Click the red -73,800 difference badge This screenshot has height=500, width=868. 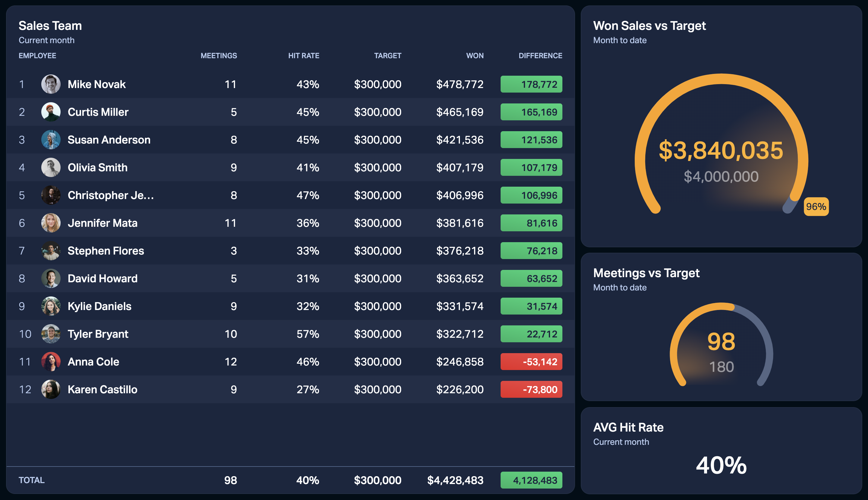pyautogui.click(x=531, y=389)
